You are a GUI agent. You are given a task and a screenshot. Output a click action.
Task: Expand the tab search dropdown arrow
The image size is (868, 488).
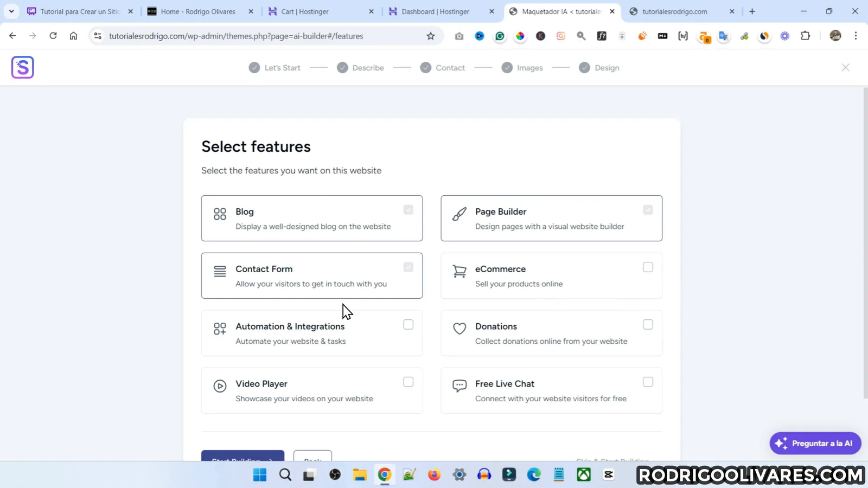[x=11, y=11]
